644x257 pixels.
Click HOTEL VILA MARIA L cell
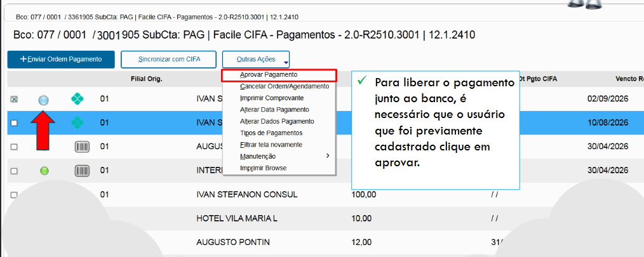[237, 218]
